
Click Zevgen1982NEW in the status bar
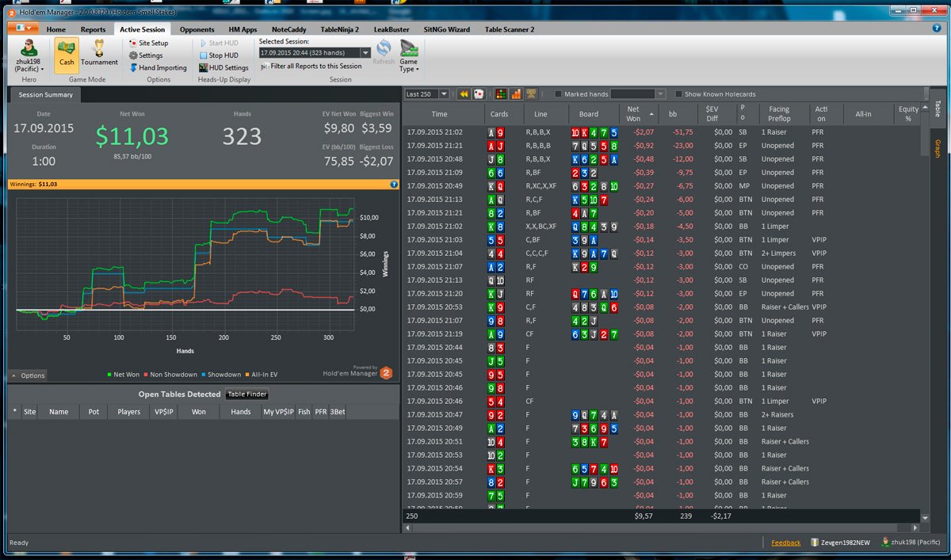pyautogui.click(x=842, y=543)
